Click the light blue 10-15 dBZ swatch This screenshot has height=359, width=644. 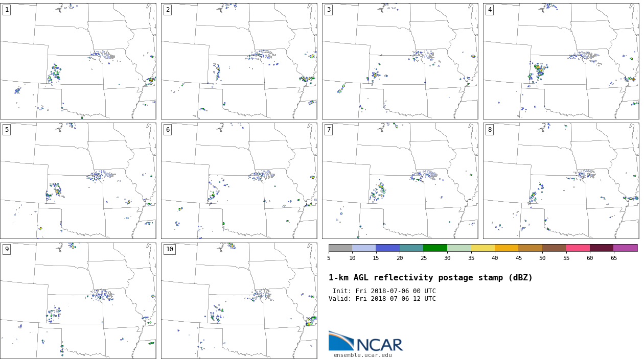pyautogui.click(x=364, y=248)
